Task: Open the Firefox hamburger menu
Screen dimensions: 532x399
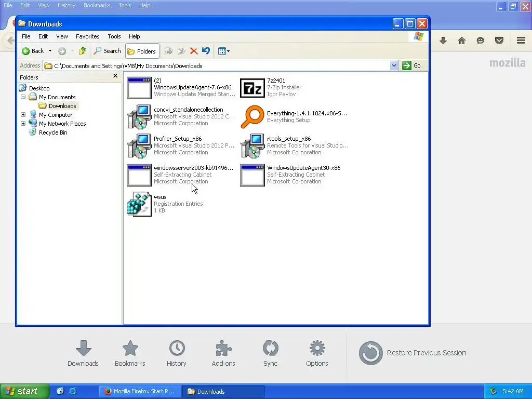Action: tap(521, 41)
